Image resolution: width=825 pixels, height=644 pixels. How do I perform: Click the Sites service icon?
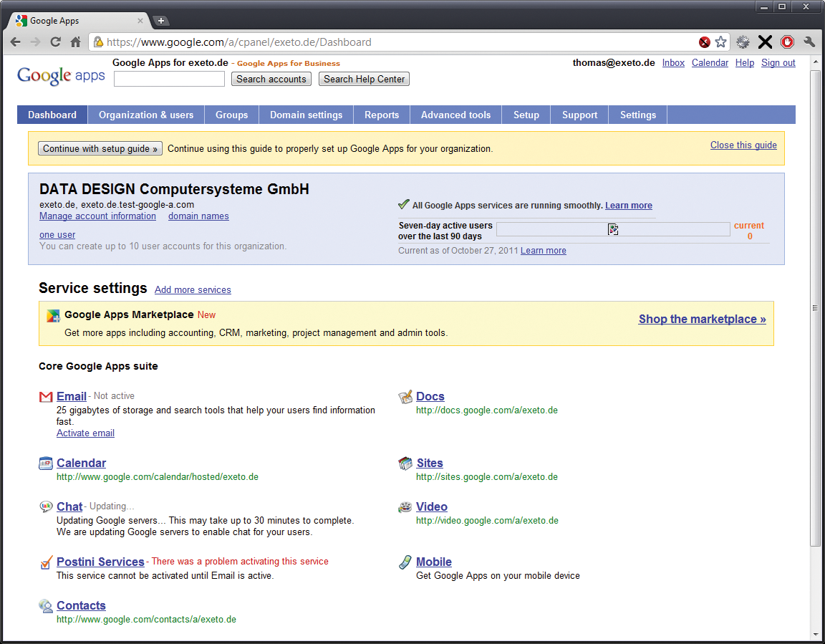[x=405, y=463]
